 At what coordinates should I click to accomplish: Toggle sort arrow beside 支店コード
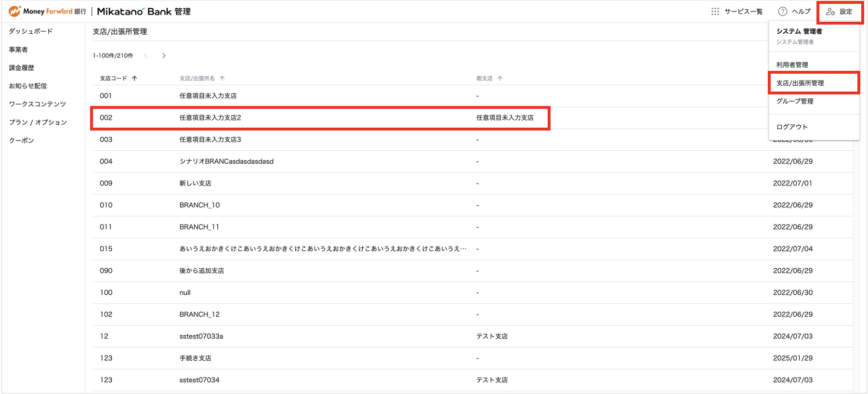134,79
